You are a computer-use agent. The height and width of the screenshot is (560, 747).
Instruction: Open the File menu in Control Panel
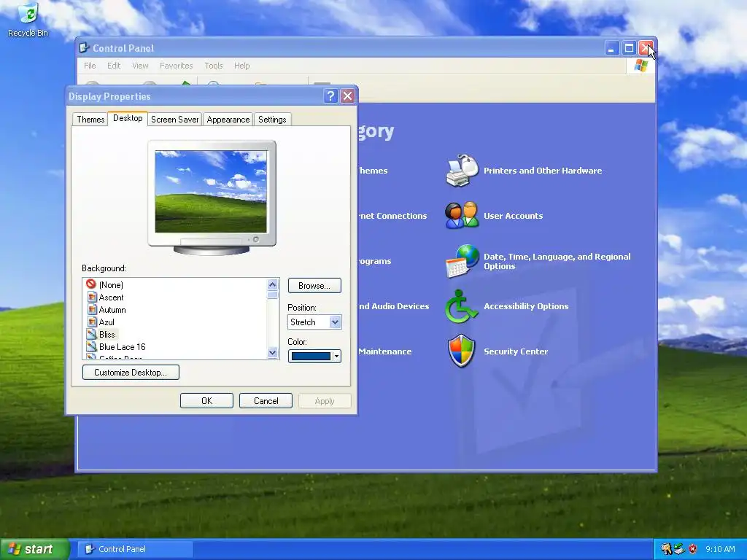click(x=90, y=65)
